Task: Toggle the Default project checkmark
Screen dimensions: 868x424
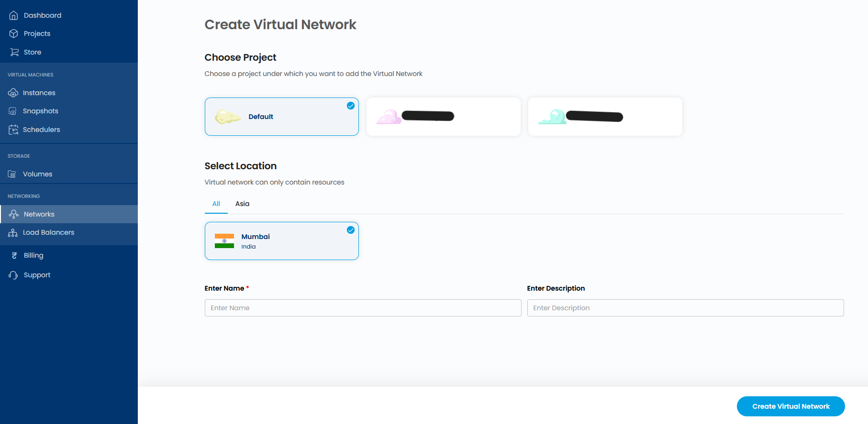Action: point(351,106)
